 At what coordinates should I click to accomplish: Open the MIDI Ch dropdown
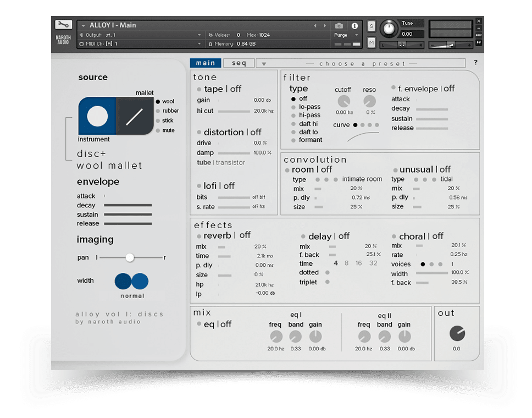(199, 44)
